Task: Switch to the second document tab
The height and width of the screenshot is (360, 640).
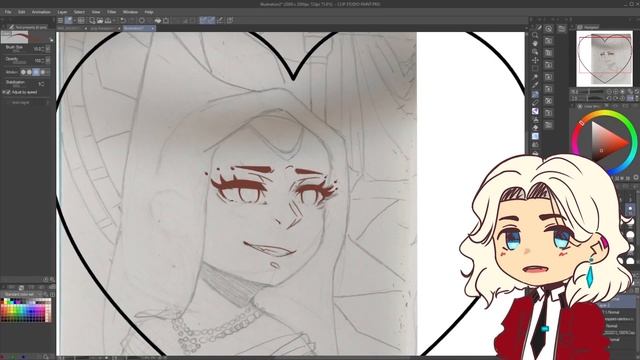Action: click(105, 28)
